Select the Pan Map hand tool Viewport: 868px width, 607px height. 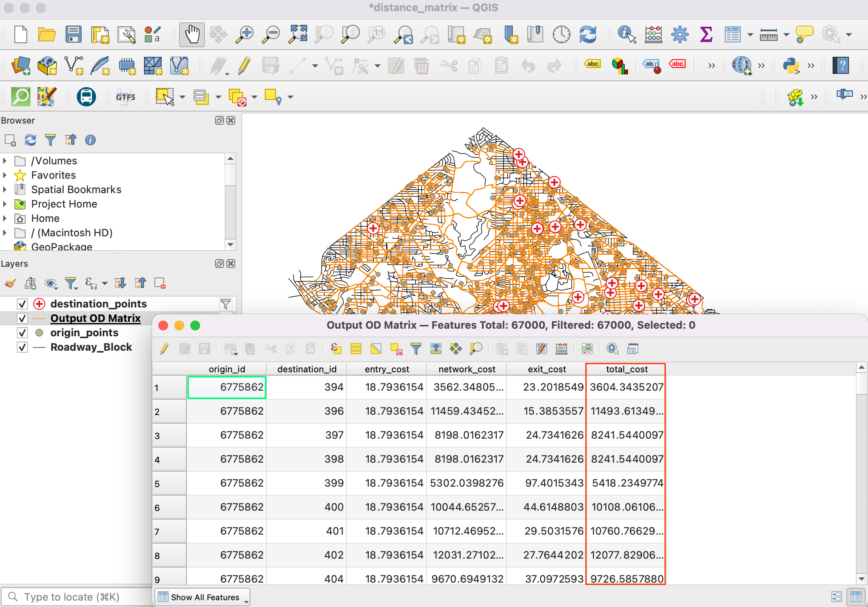192,35
